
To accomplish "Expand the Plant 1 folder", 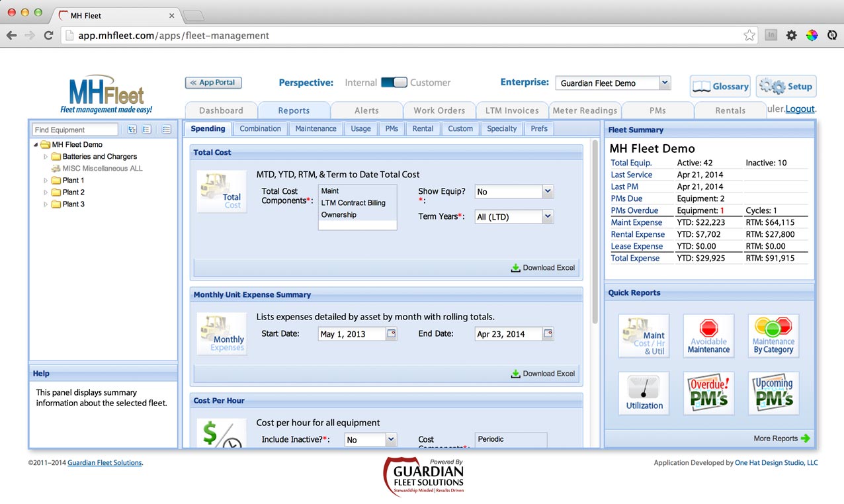I will [46, 181].
